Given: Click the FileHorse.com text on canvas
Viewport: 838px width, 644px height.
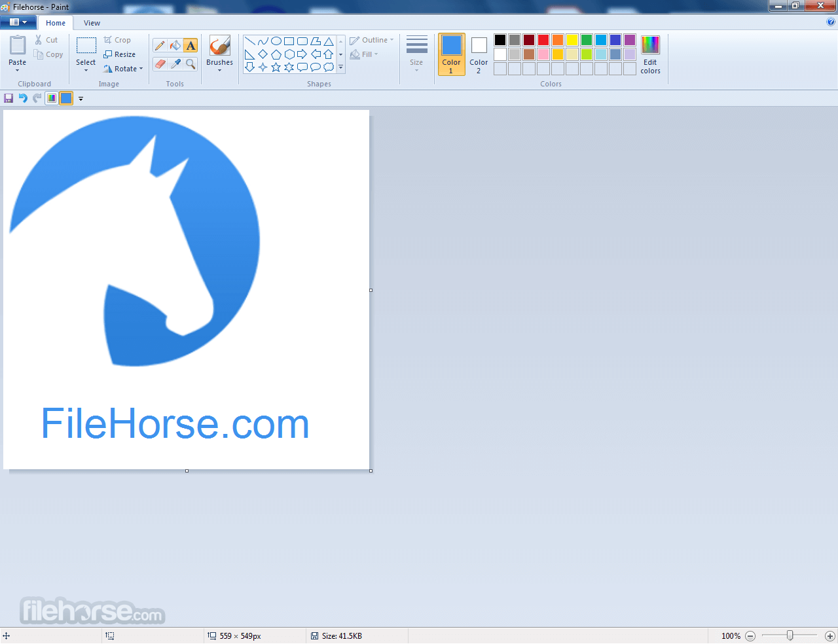Looking at the screenshot, I should [x=175, y=424].
